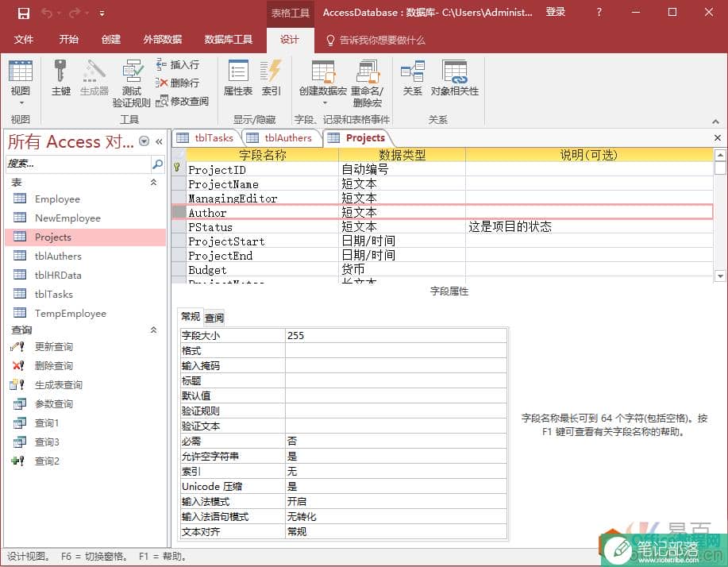Click the Help question mark button
This screenshot has width=728, height=567.
599,13
